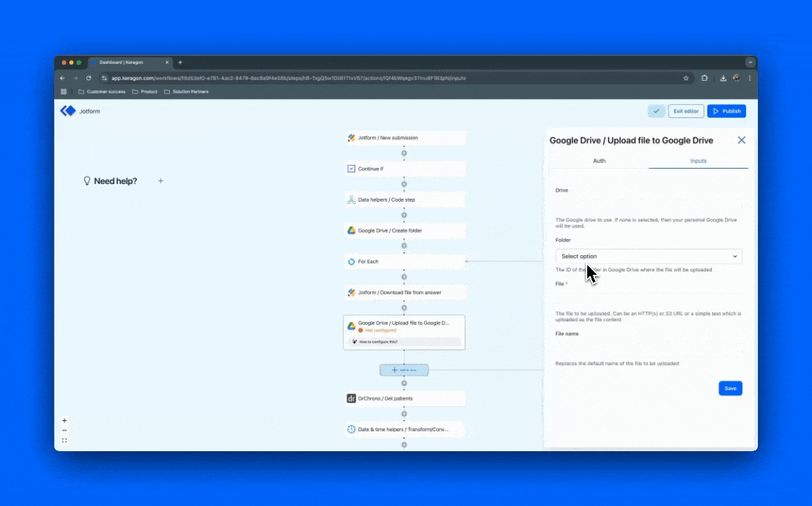The image size is (812, 506).
Task: Click the lightbulb icon beside Need help?
Action: (87, 181)
